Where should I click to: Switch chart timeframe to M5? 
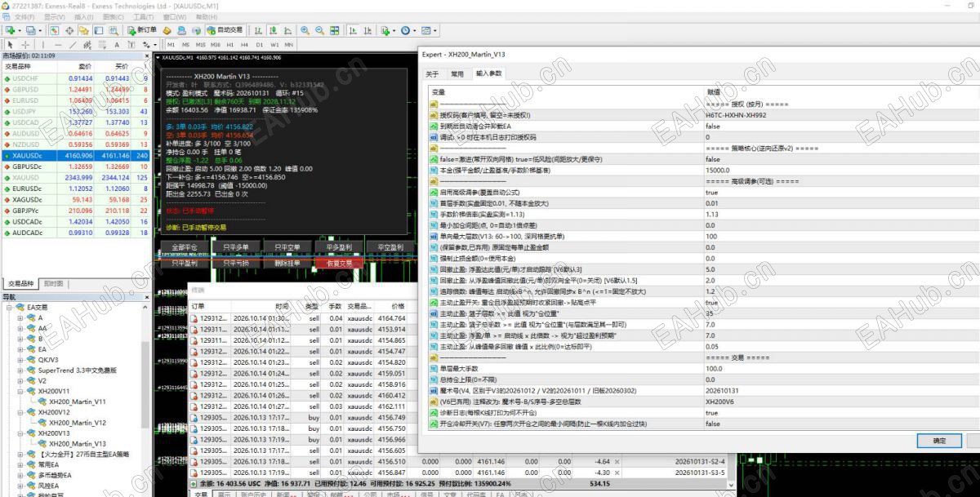tap(186, 44)
